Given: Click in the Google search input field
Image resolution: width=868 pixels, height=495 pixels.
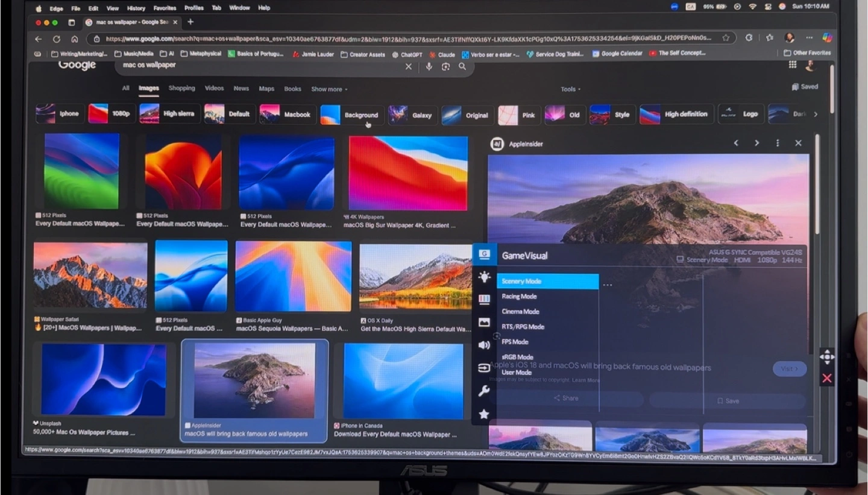Looking at the screenshot, I should click(x=259, y=66).
